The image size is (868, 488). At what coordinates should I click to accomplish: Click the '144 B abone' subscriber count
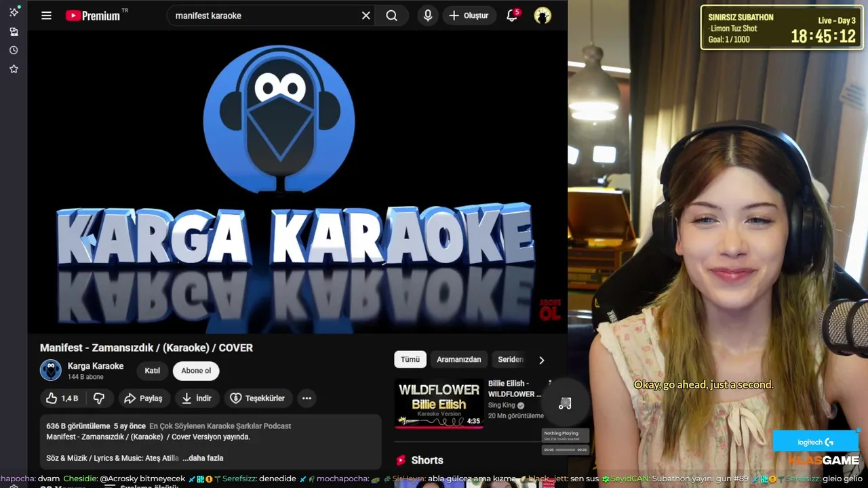click(85, 377)
